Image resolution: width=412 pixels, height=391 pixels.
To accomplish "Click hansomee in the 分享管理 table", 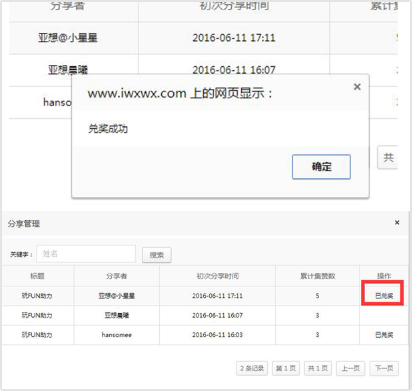I will tap(117, 335).
